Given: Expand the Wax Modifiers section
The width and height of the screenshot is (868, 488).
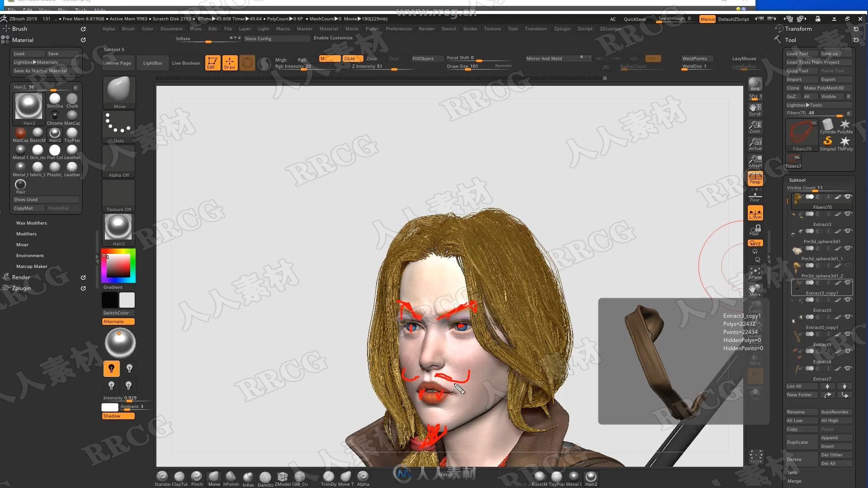Looking at the screenshot, I should tap(32, 223).
